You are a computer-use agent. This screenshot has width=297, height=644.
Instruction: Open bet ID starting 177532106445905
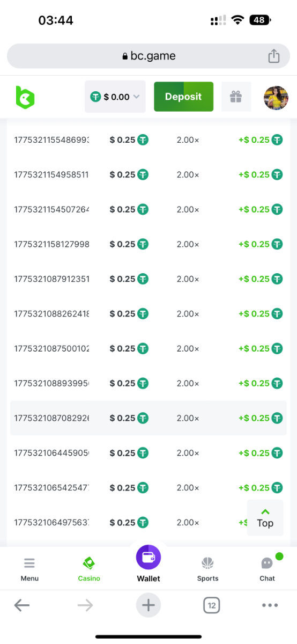[51, 453]
